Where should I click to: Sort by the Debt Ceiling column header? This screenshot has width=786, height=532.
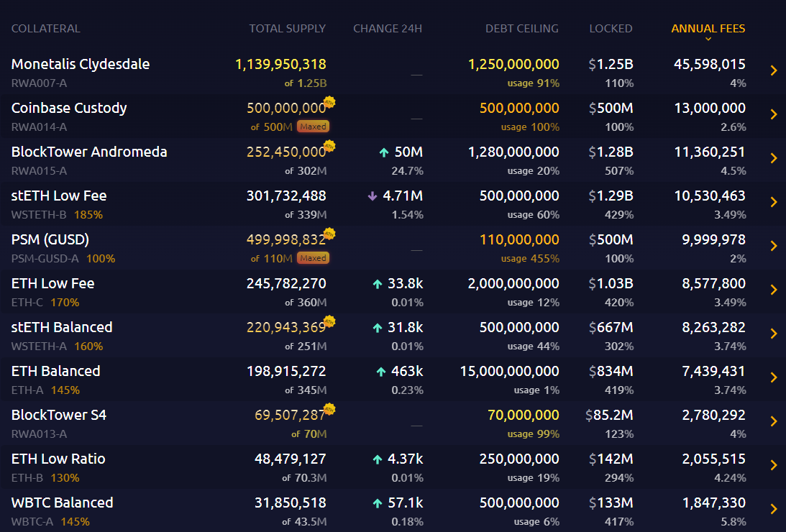pos(522,29)
